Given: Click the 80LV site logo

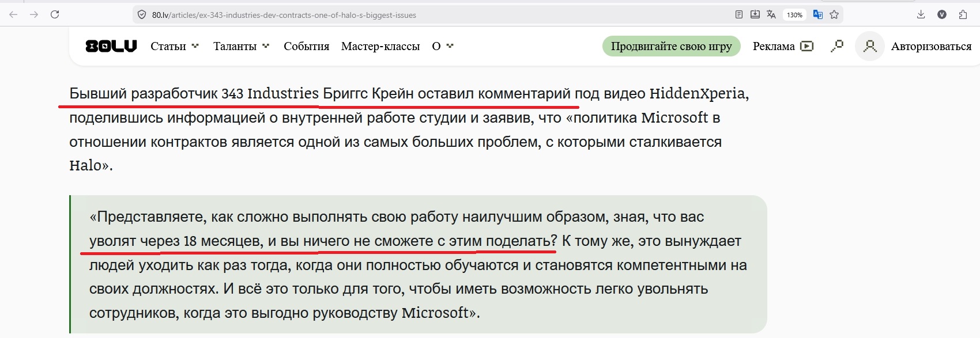Looking at the screenshot, I should coord(111,46).
